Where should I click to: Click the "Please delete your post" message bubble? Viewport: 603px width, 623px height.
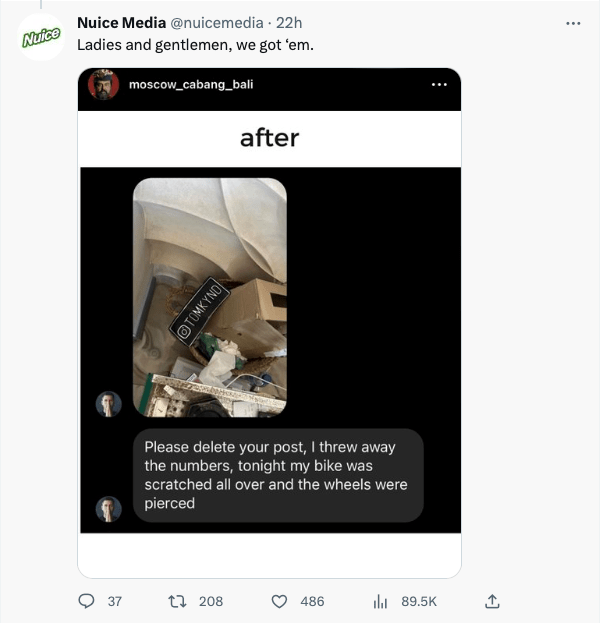pos(279,475)
